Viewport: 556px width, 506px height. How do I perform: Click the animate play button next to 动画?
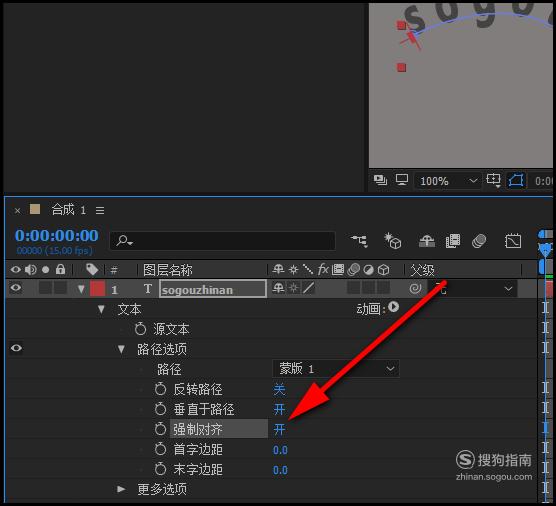(x=394, y=307)
